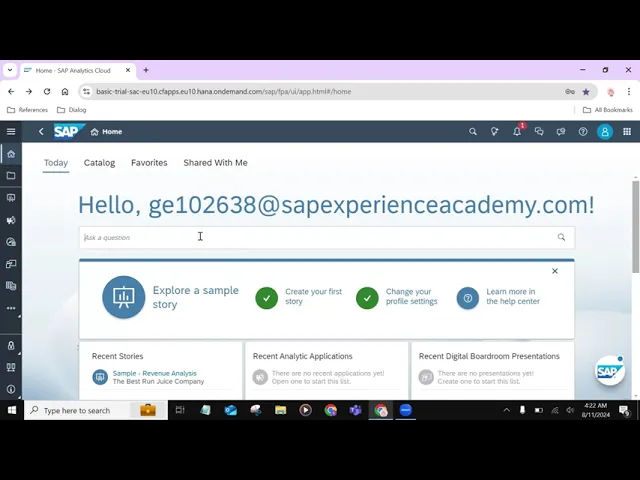The image size is (640, 480).
Task: Click the Ask a question input field
Action: click(x=327, y=237)
